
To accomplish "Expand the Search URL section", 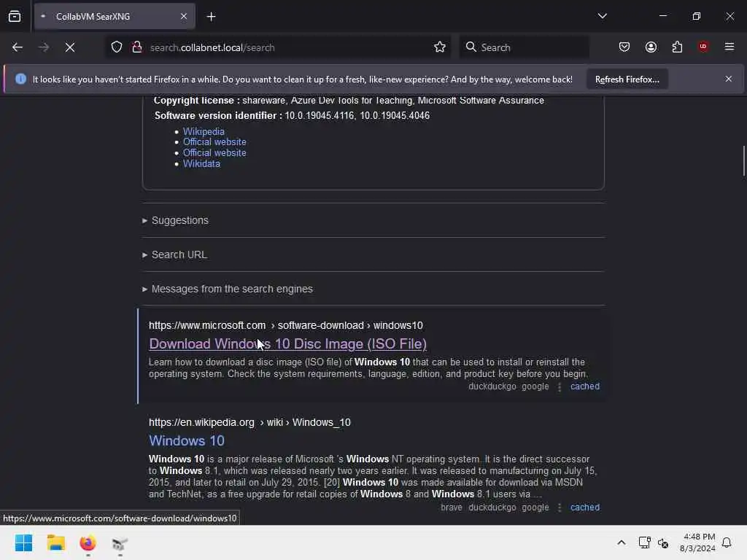I will coord(174,254).
